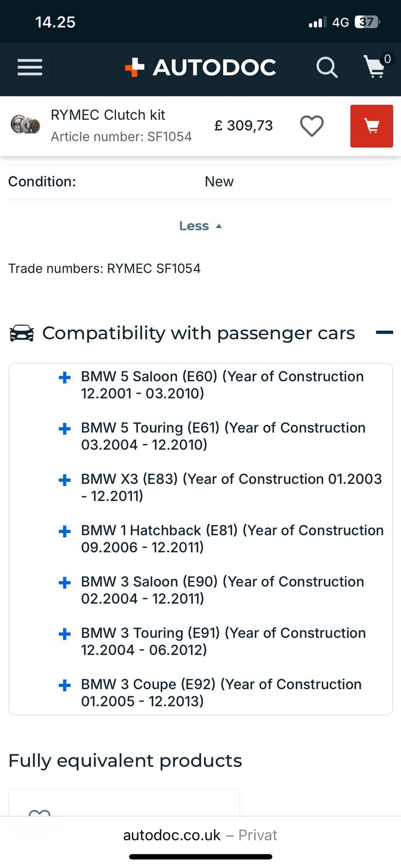The width and height of the screenshot is (401, 868).
Task: Expand BMW 3 Saloon (E90) entry
Action: tap(65, 583)
